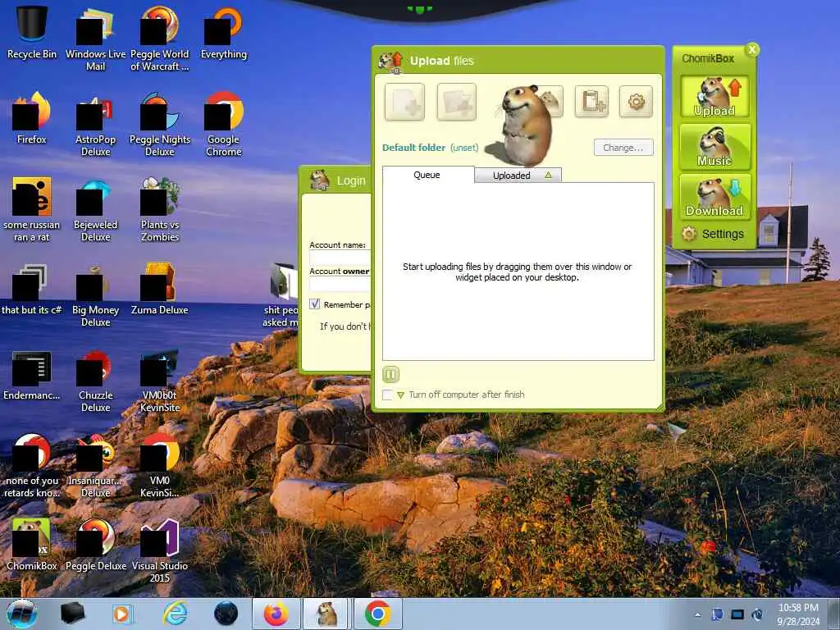The height and width of the screenshot is (630, 840).
Task: Select Peggle Nights Deluxe desktop icon
Action: (160, 125)
